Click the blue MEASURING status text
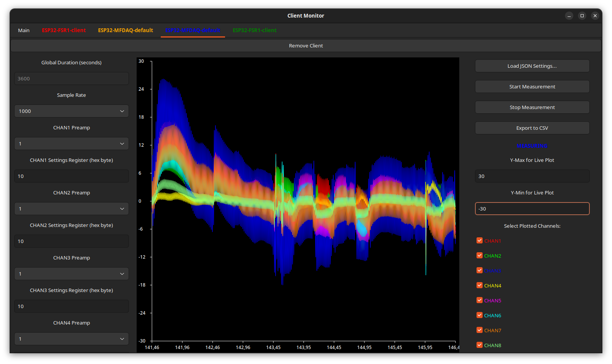612x364 pixels. (532, 146)
